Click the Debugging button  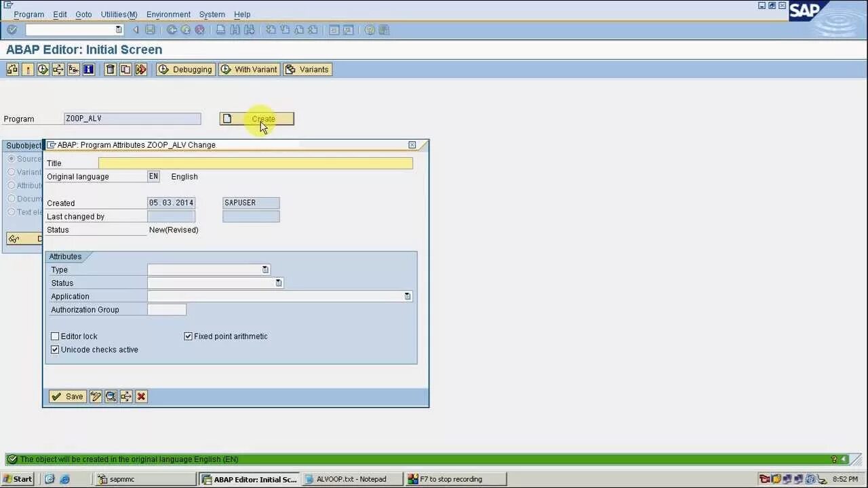tap(186, 69)
